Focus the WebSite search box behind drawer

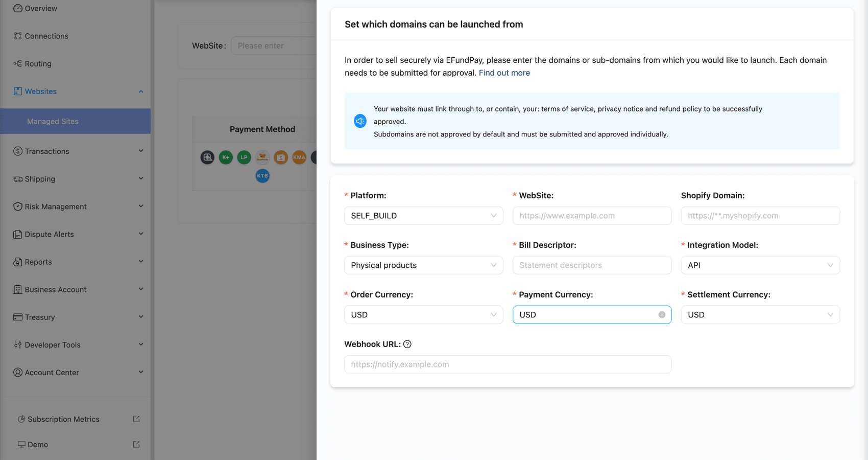point(274,45)
